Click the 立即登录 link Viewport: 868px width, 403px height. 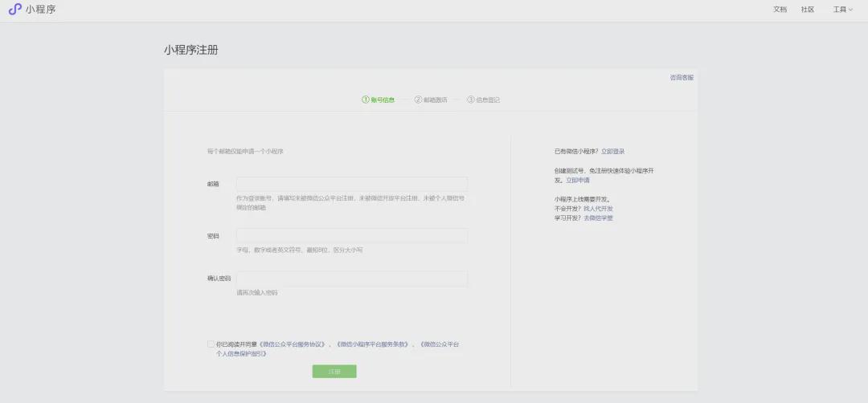click(x=612, y=152)
